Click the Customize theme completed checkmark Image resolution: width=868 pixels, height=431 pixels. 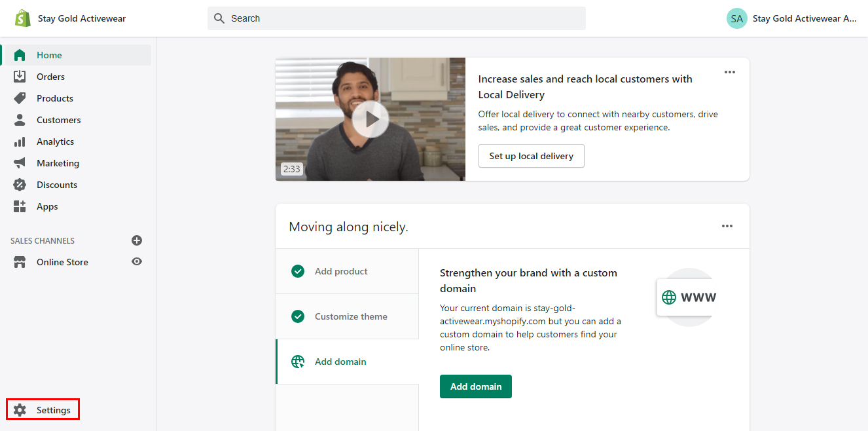point(298,316)
